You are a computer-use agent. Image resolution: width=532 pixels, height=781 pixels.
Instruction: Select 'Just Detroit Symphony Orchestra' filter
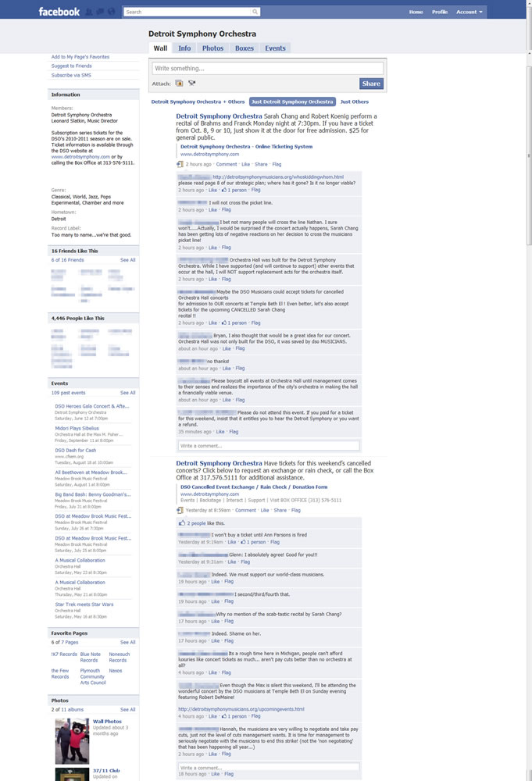pyautogui.click(x=292, y=102)
